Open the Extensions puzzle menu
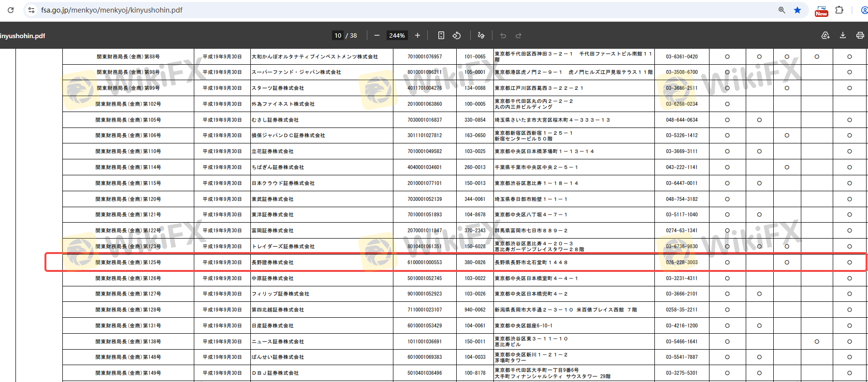868x382 pixels. 839,10
